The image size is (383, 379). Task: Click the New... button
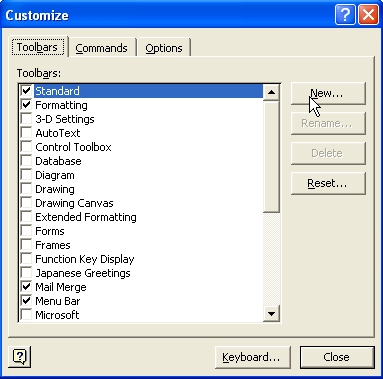[328, 93]
